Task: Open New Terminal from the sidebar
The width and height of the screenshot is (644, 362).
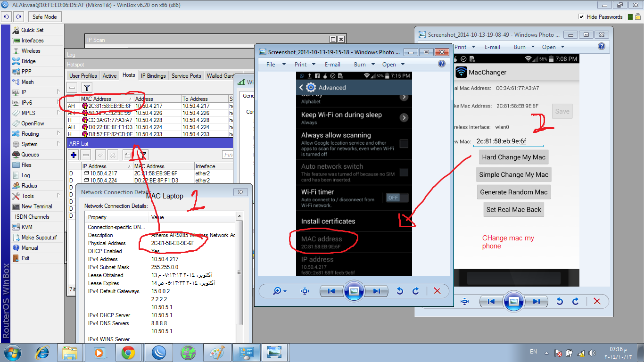Action: pyautogui.click(x=36, y=206)
